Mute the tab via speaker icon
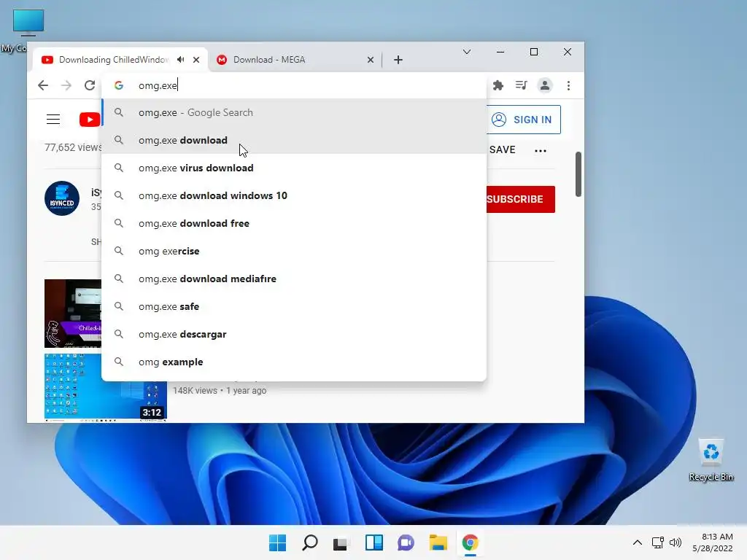The image size is (747, 560). click(181, 60)
